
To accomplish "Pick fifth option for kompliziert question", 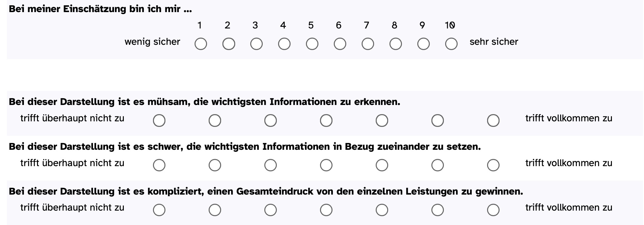I will pos(382,210).
